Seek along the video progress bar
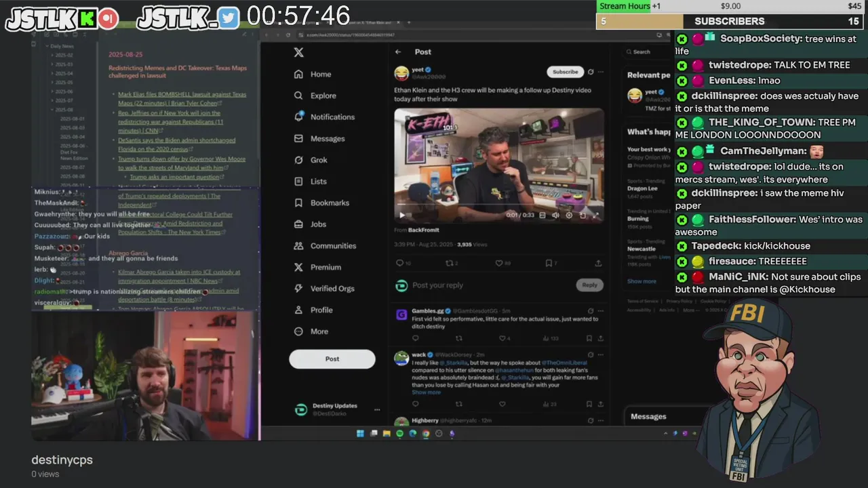868x488 pixels. click(498, 205)
